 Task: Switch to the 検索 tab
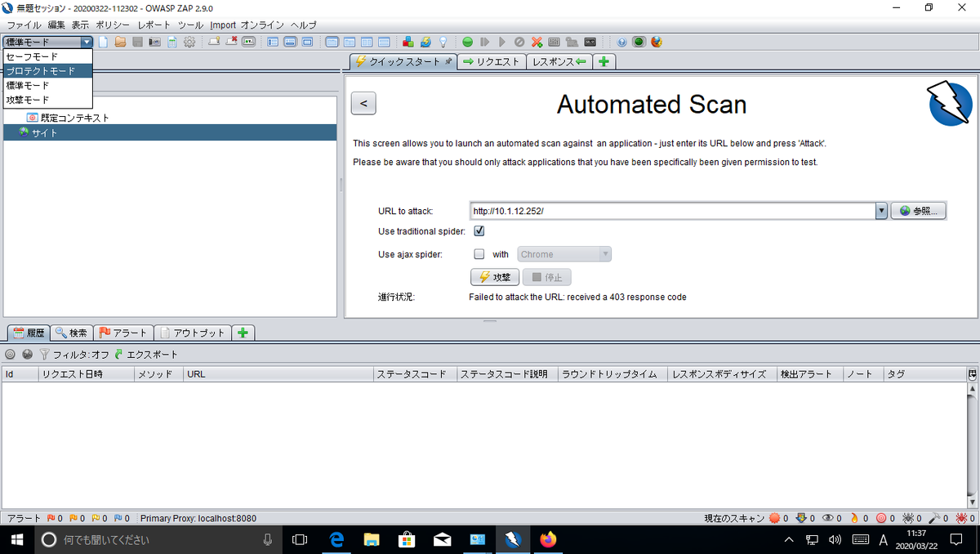[71, 333]
